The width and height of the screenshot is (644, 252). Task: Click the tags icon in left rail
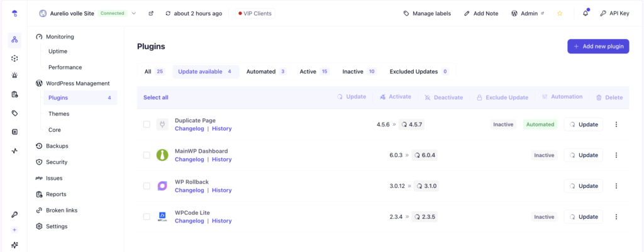[14, 114]
